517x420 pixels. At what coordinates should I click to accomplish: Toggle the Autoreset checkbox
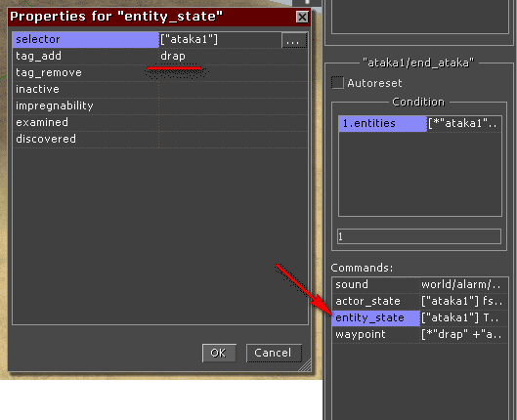[337, 83]
